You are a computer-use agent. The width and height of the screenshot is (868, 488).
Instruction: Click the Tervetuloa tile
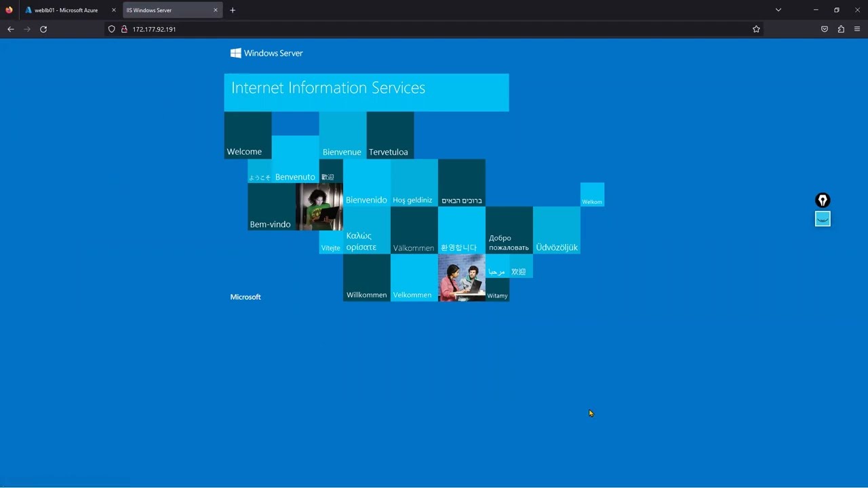pos(390,136)
